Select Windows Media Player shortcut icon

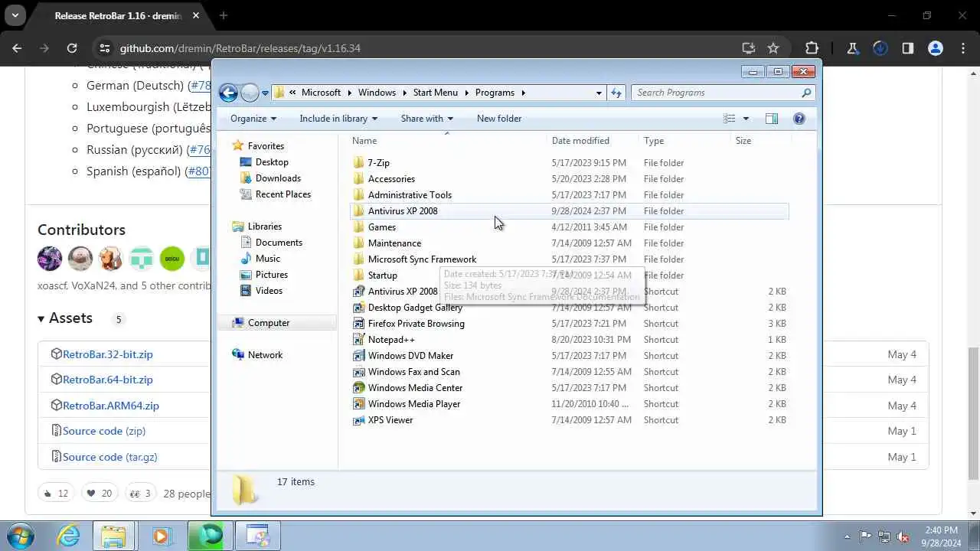[x=358, y=404]
